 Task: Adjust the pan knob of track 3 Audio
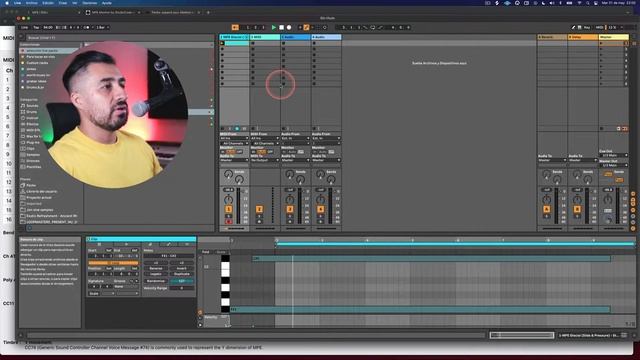click(x=290, y=200)
